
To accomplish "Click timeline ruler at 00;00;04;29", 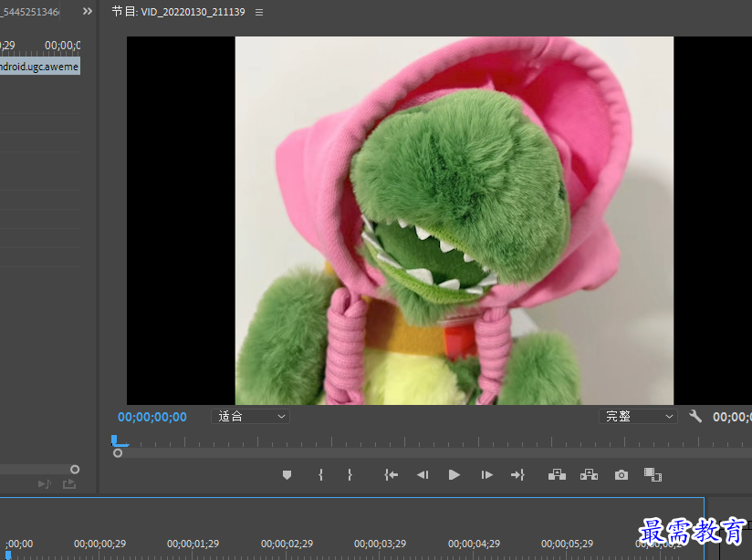I will (474, 544).
